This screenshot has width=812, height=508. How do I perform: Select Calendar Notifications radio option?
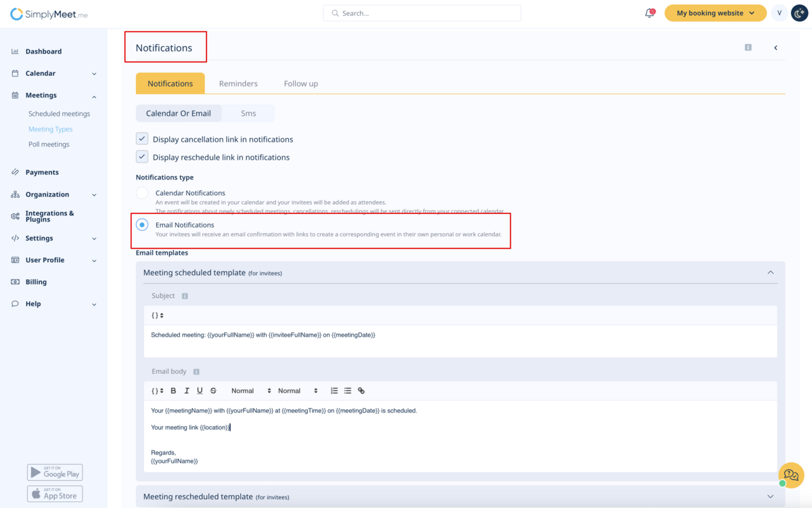point(142,193)
